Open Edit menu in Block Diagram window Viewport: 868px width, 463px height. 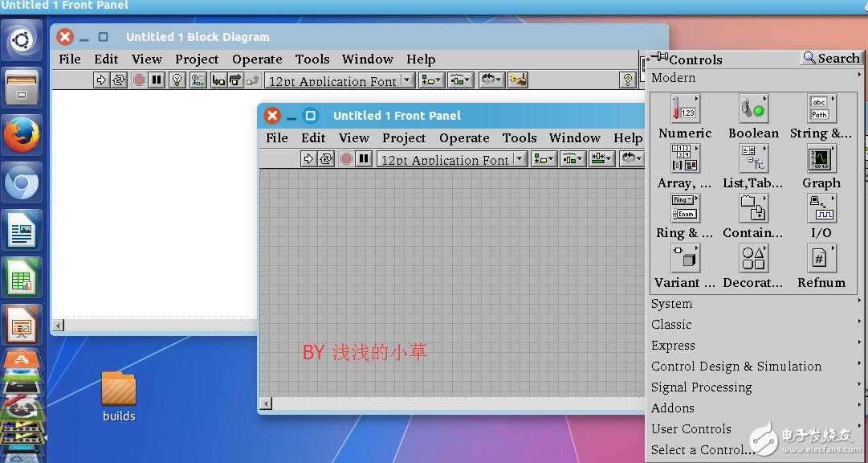point(106,59)
